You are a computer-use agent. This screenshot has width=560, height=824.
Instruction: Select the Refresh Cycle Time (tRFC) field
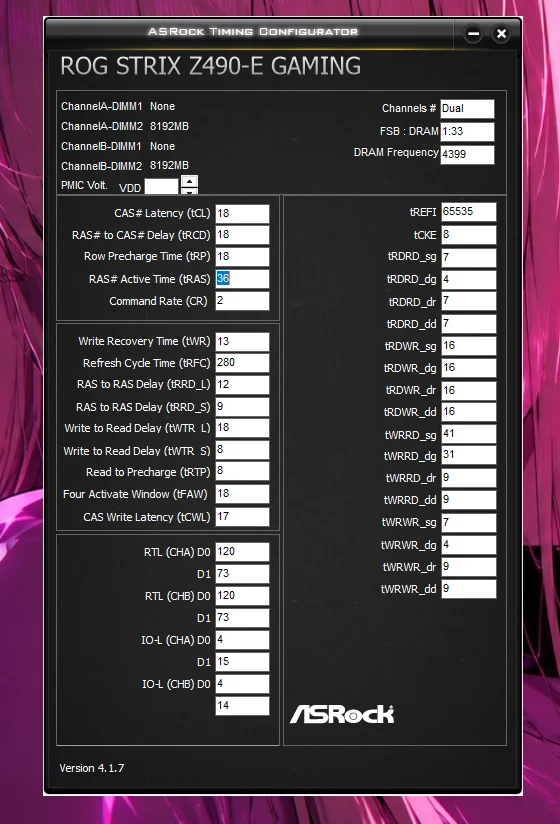pos(242,363)
